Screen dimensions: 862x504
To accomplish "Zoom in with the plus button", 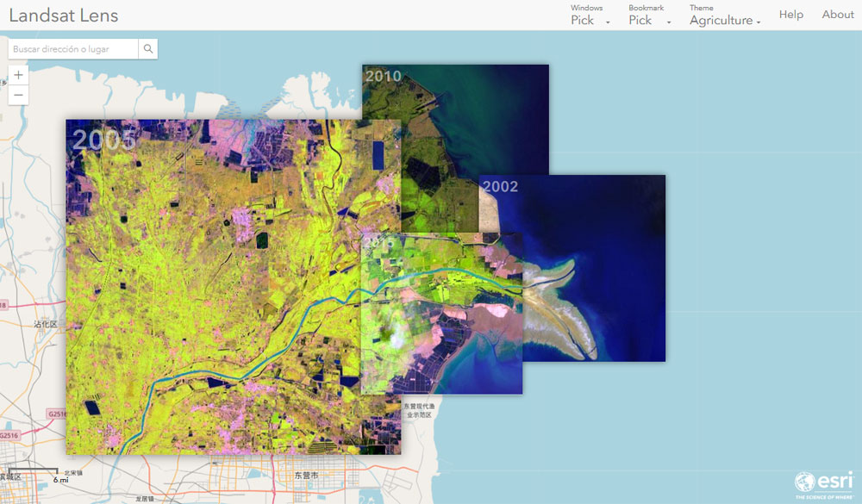I will 18,75.
